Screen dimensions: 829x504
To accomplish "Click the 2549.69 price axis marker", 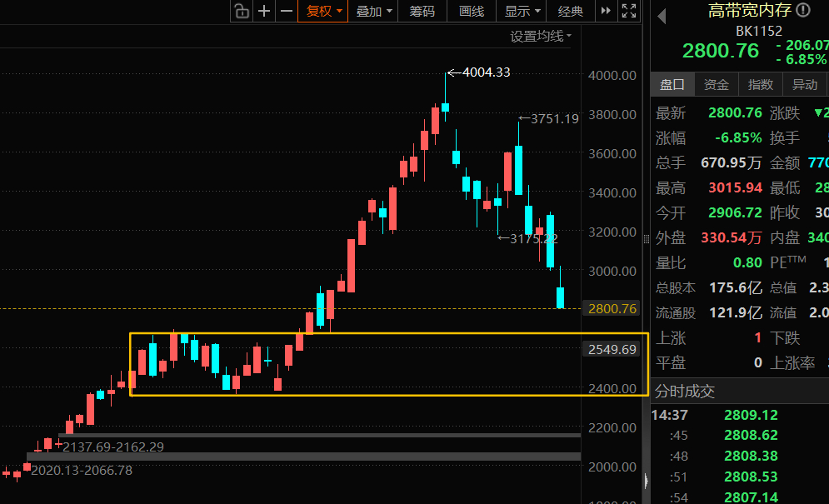I will [x=612, y=350].
